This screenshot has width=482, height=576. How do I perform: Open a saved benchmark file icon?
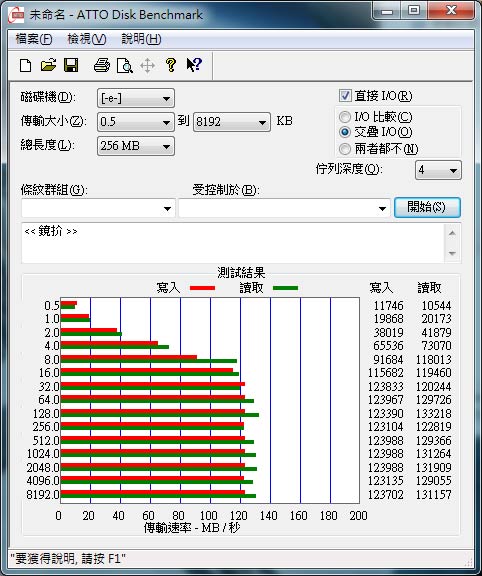click(x=48, y=65)
